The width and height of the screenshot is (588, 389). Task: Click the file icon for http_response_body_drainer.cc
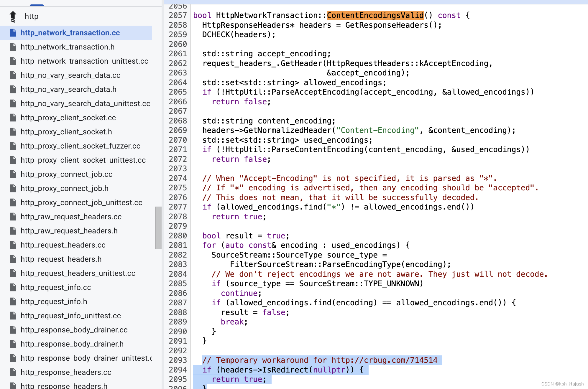coord(13,330)
